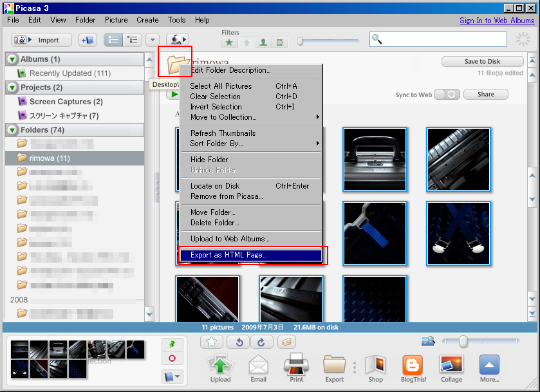Click the Collage icon
This screenshot has width=540, height=392.
point(451,365)
